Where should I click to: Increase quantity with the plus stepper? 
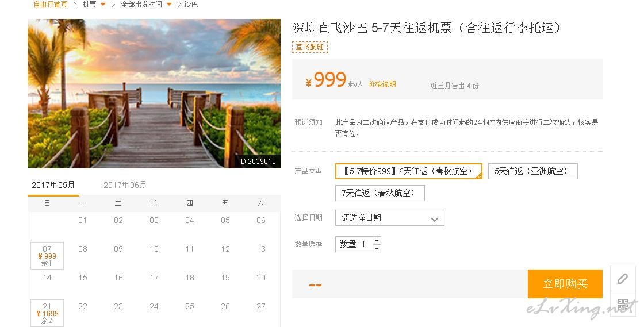click(377, 240)
